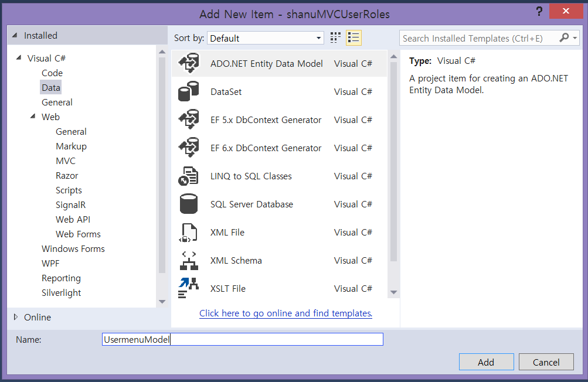
Task: Click the search magnifier icon
Action: pos(564,38)
